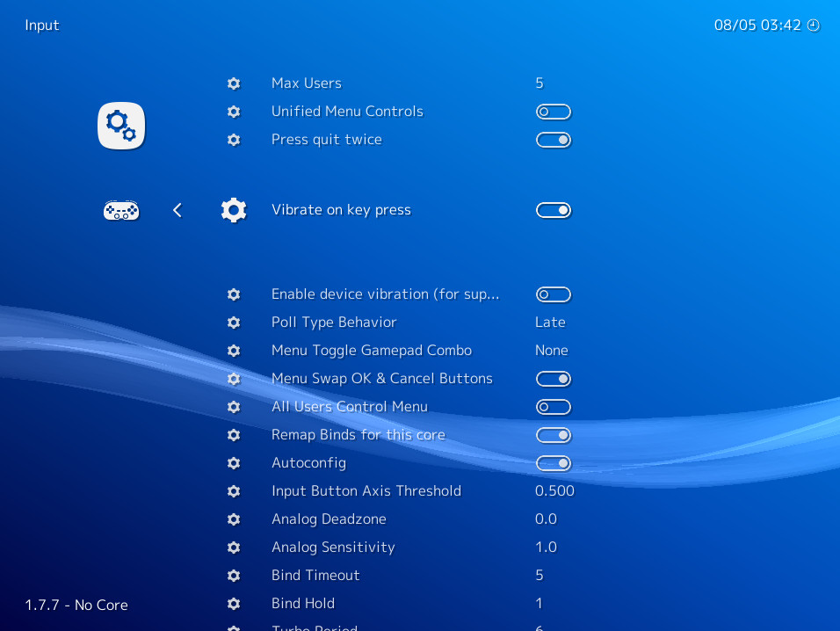Click the gear icon beside Input Button Axis Threshold

tap(234, 491)
